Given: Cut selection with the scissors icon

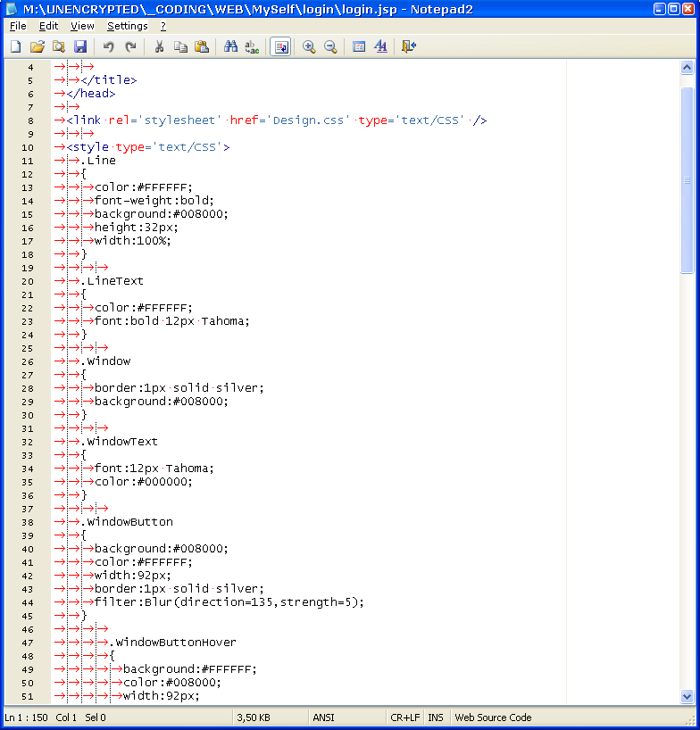Looking at the screenshot, I should pos(159,46).
